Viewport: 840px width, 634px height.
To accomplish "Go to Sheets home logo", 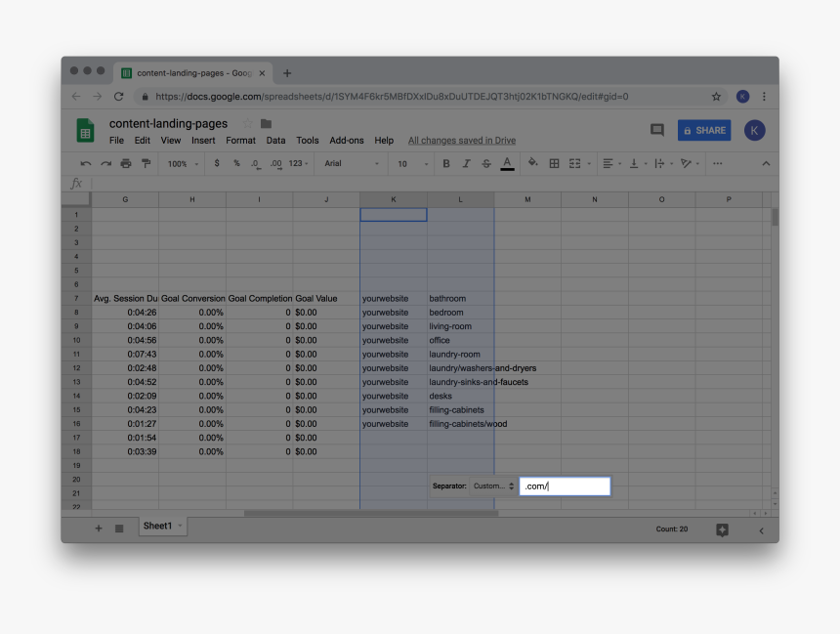I will tap(85, 130).
